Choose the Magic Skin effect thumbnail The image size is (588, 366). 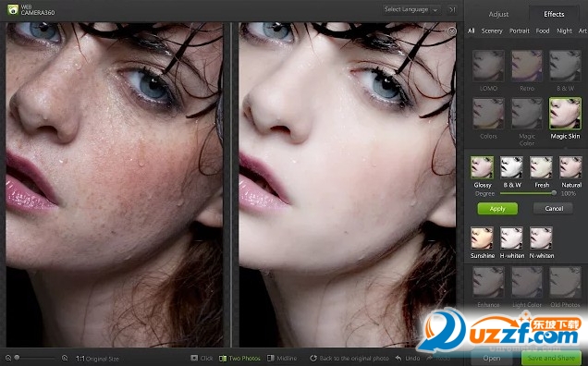pos(565,114)
